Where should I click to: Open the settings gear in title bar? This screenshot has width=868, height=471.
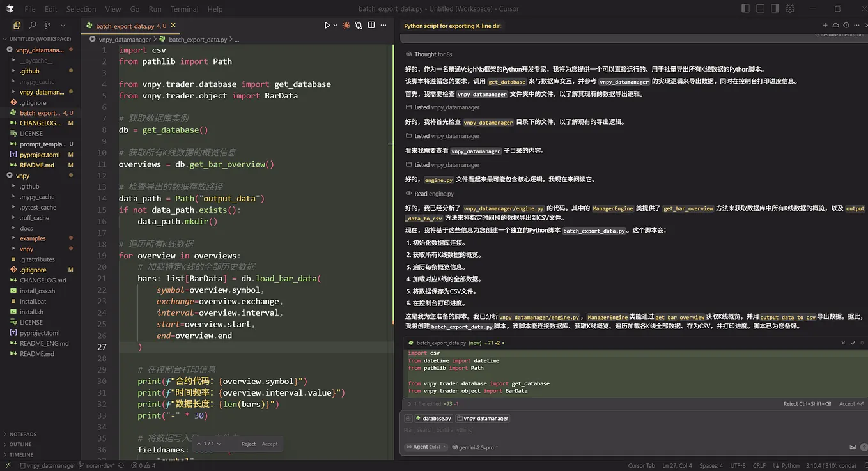790,8
